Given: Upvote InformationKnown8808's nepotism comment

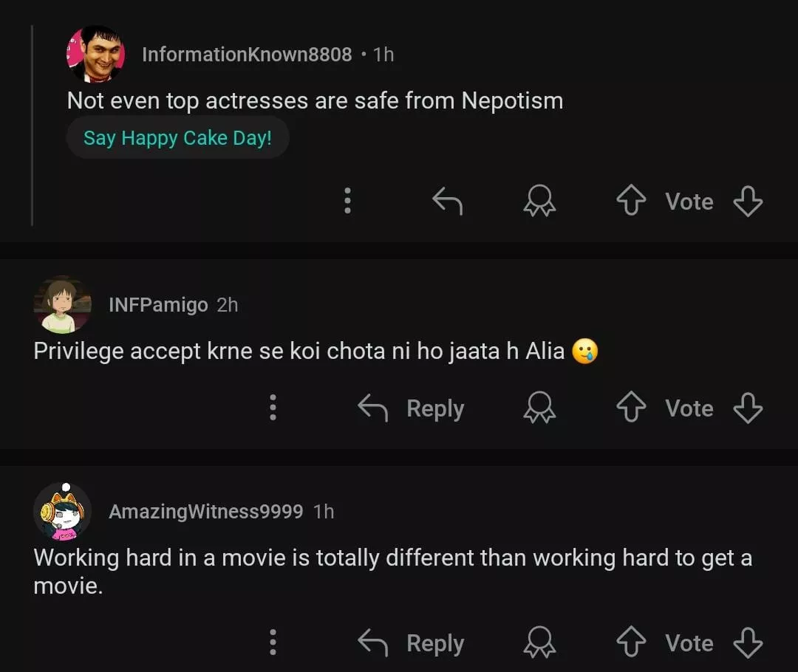Looking at the screenshot, I should click(x=630, y=202).
